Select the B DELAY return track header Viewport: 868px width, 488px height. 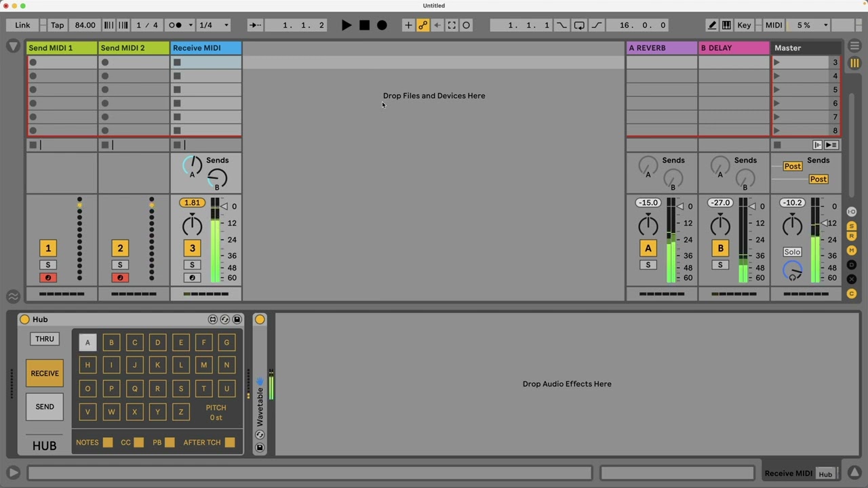pos(734,48)
